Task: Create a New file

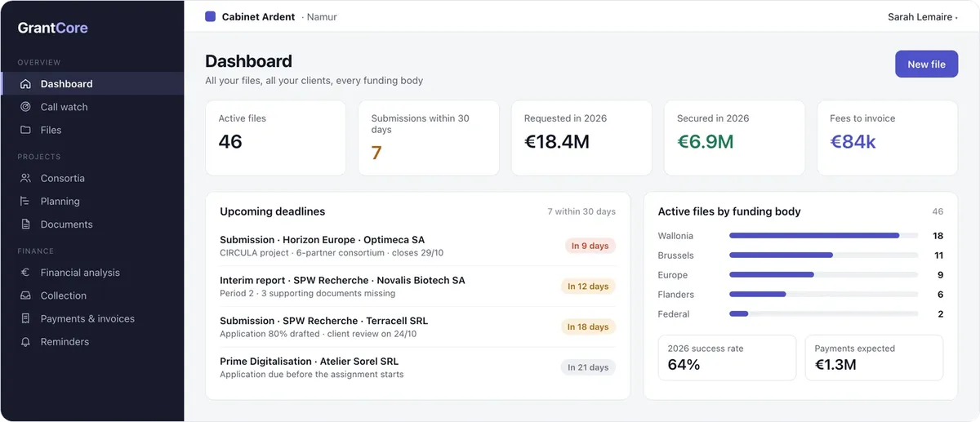Action: 926,64
